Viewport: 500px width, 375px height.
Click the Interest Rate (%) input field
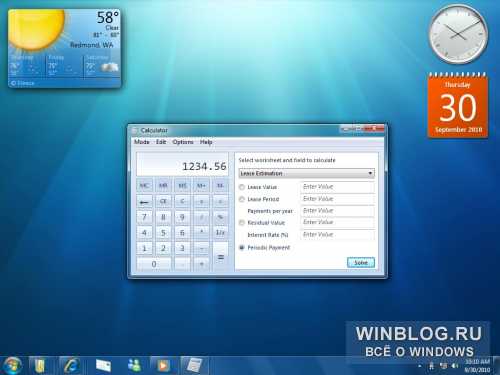[x=337, y=235]
